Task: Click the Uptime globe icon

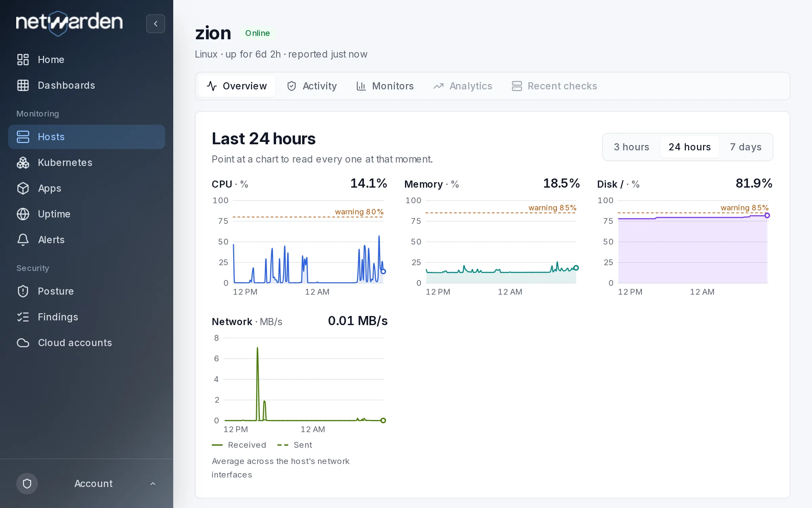Action: click(23, 214)
